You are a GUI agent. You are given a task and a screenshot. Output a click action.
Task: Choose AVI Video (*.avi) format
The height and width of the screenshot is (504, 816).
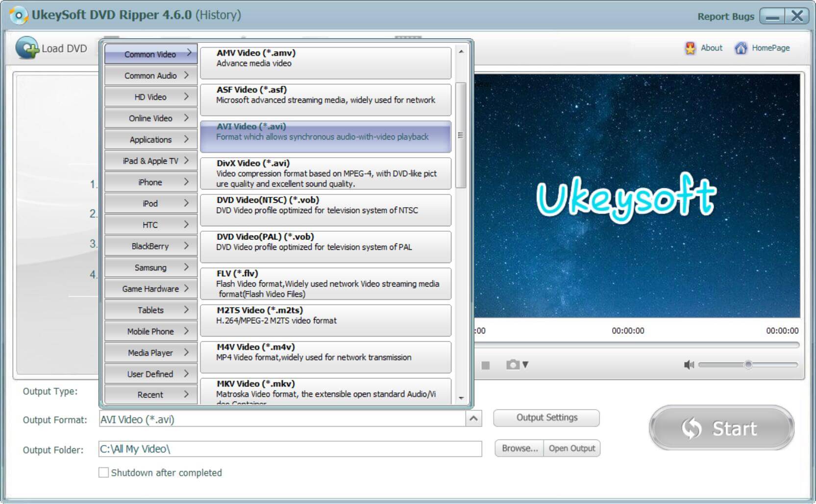click(x=325, y=136)
